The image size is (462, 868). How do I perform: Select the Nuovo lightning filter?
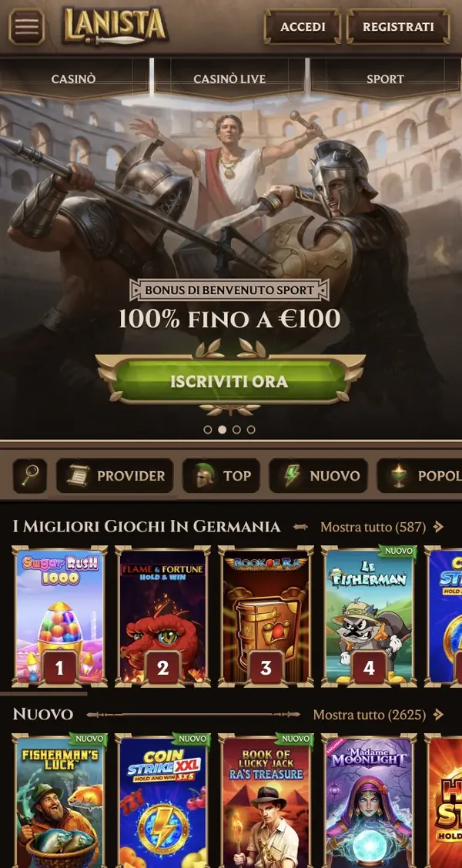pos(319,475)
